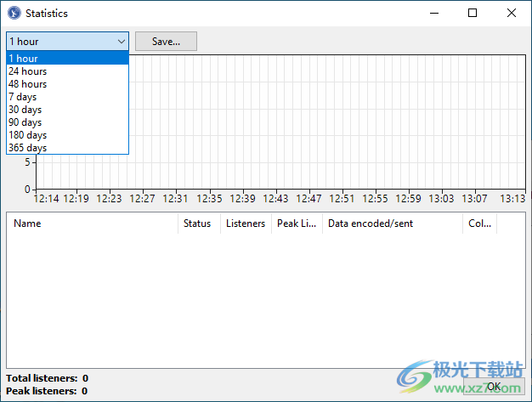The width and height of the screenshot is (532, 402).
Task: Select 365 days time range
Action: [28, 148]
